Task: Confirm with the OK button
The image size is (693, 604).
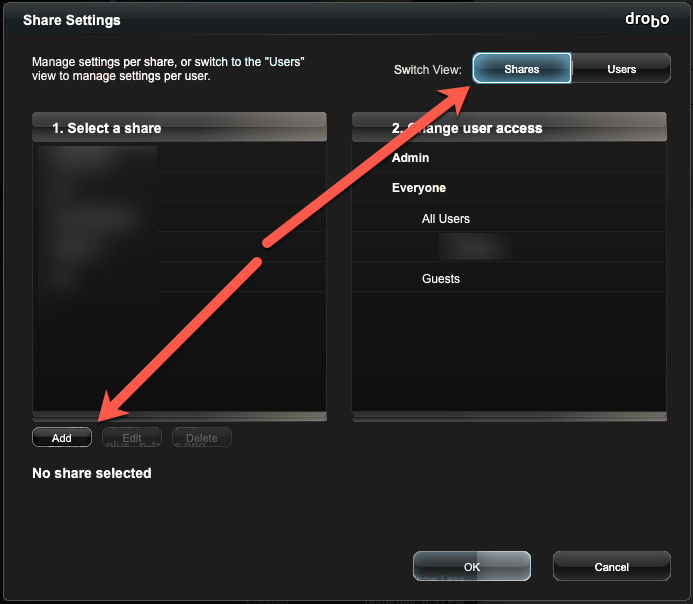Action: 472,566
